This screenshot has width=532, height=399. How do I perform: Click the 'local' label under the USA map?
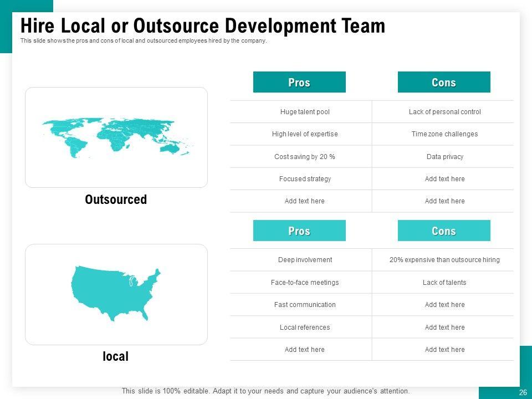[115, 356]
